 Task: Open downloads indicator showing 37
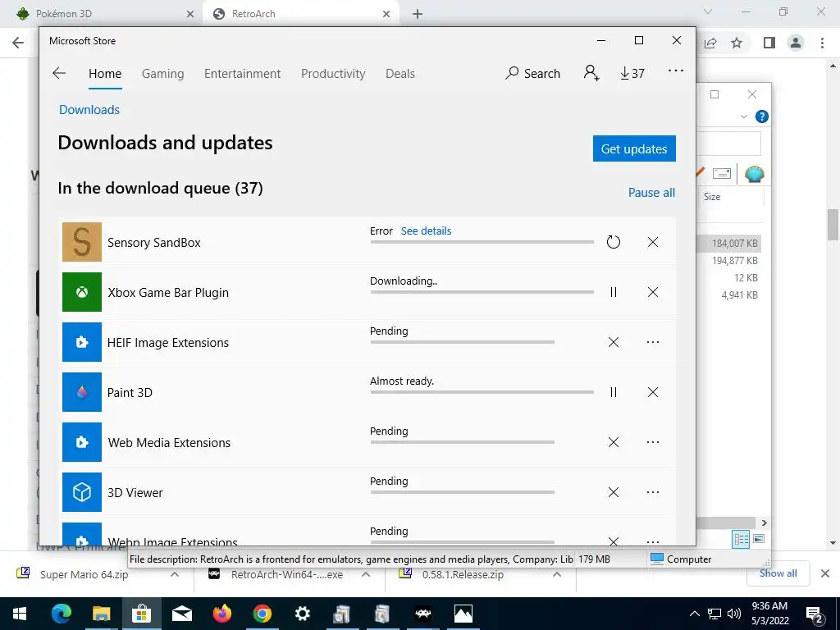click(632, 73)
